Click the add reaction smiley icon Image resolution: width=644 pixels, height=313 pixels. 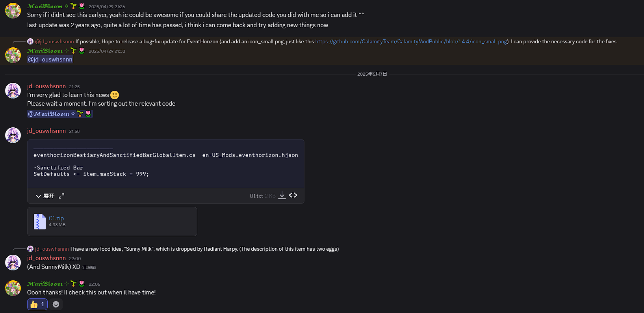pyautogui.click(x=56, y=304)
